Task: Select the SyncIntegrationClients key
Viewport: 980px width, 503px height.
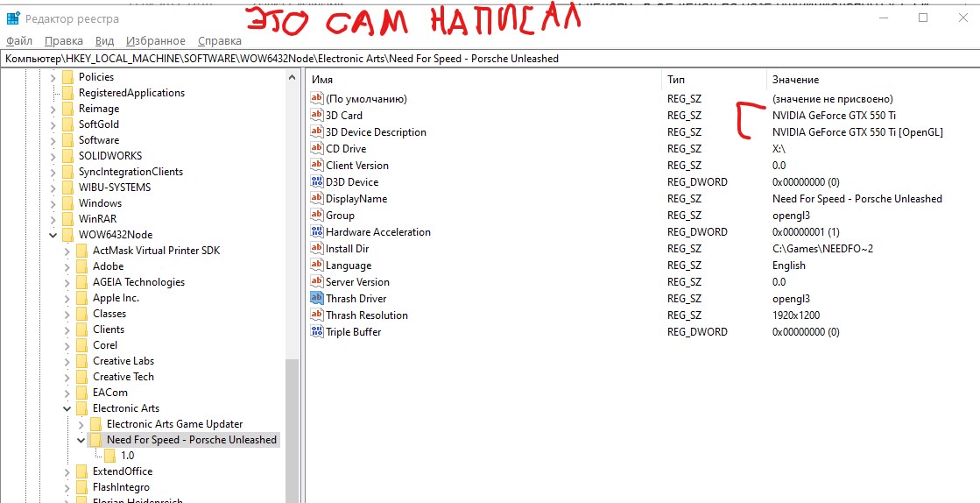Action: 130,172
